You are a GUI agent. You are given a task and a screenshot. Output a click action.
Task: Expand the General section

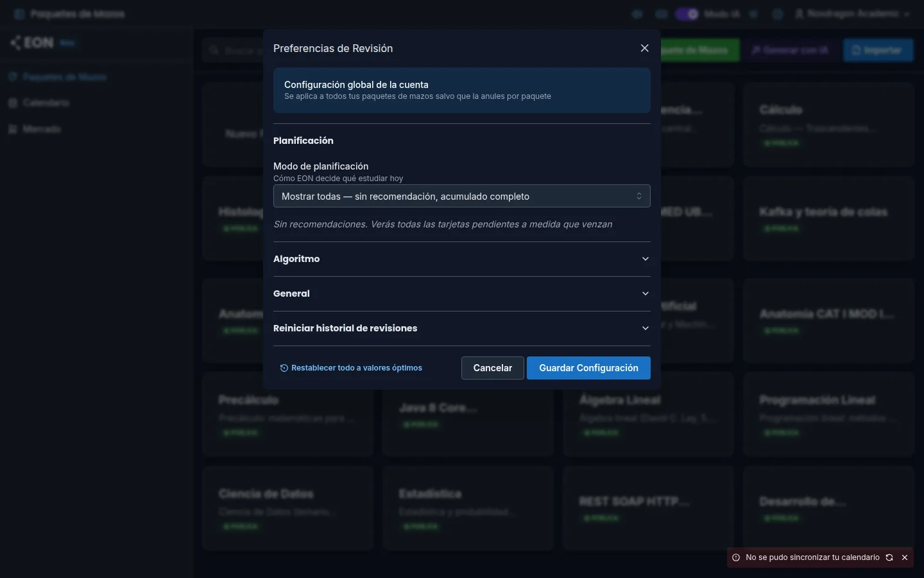[x=462, y=293]
